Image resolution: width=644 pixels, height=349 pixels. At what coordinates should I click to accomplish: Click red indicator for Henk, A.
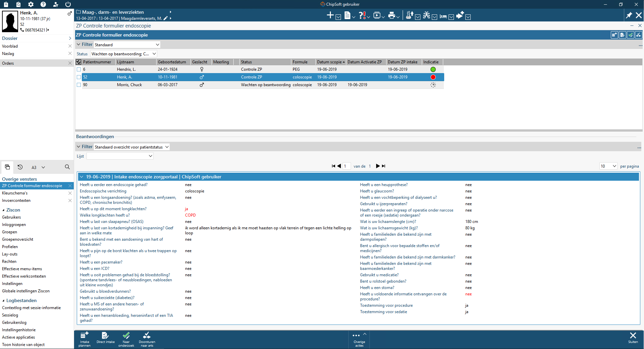pos(433,77)
